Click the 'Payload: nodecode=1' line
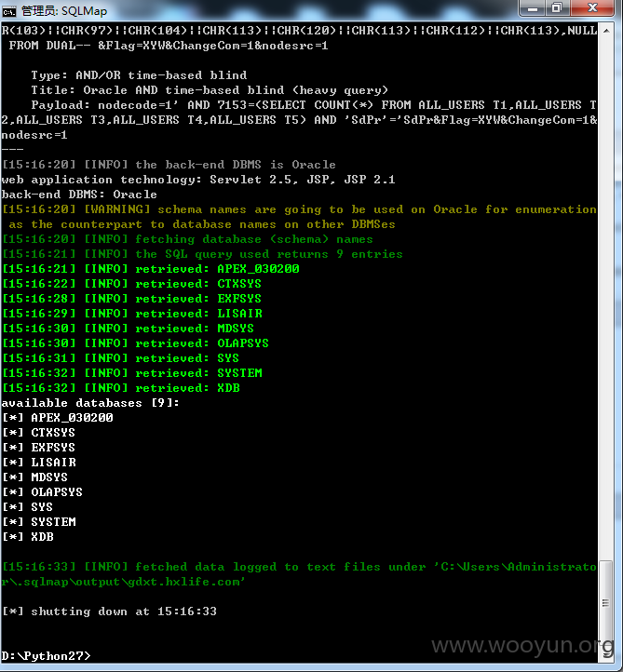The height and width of the screenshot is (672, 623). tap(299, 120)
